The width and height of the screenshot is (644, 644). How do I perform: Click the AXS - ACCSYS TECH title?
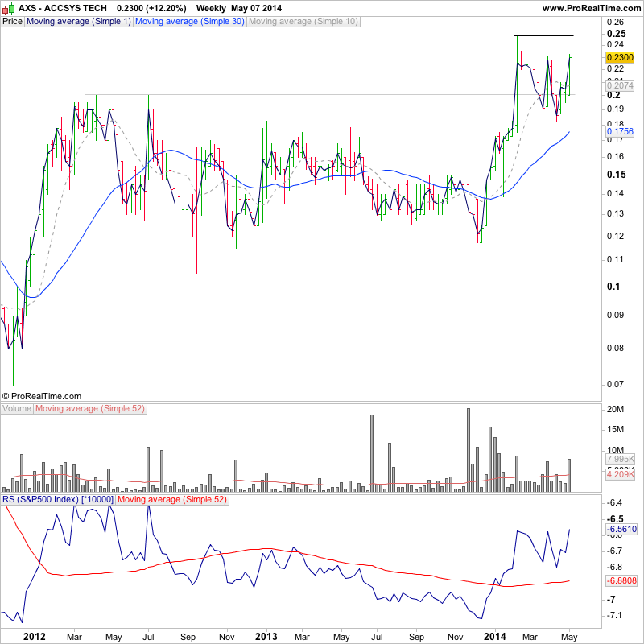click(x=63, y=8)
